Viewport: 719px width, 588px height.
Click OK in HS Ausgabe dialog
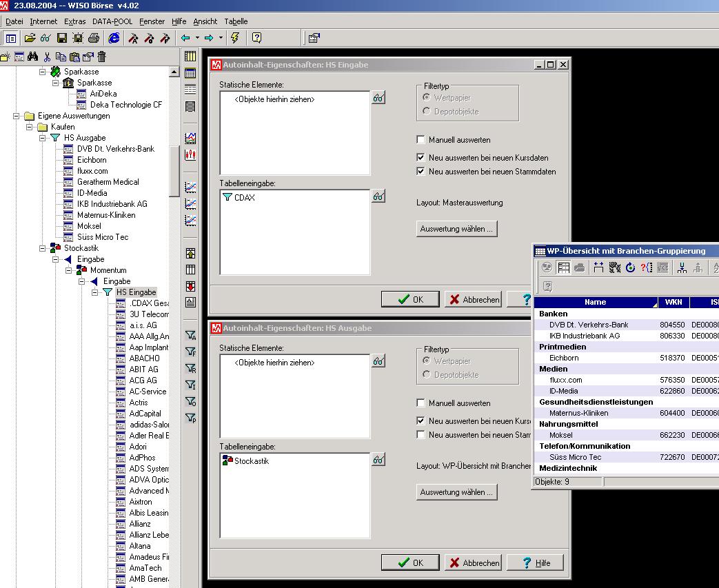click(410, 562)
